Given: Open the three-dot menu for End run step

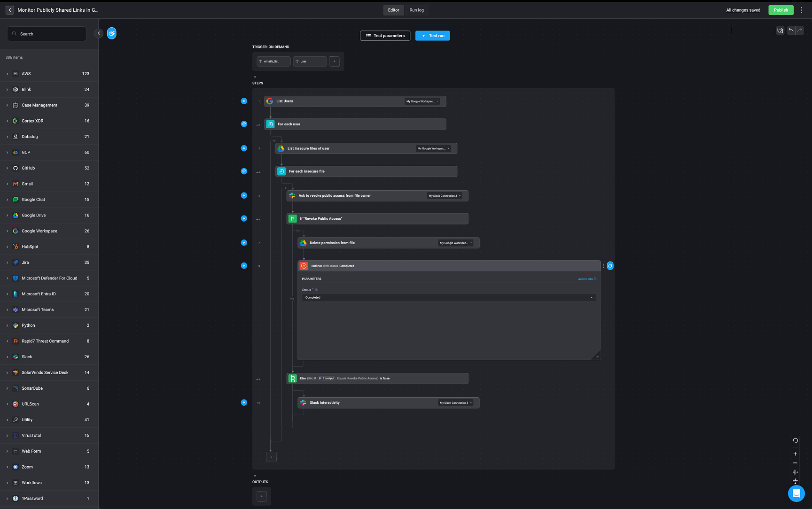Looking at the screenshot, I should pyautogui.click(x=604, y=266).
